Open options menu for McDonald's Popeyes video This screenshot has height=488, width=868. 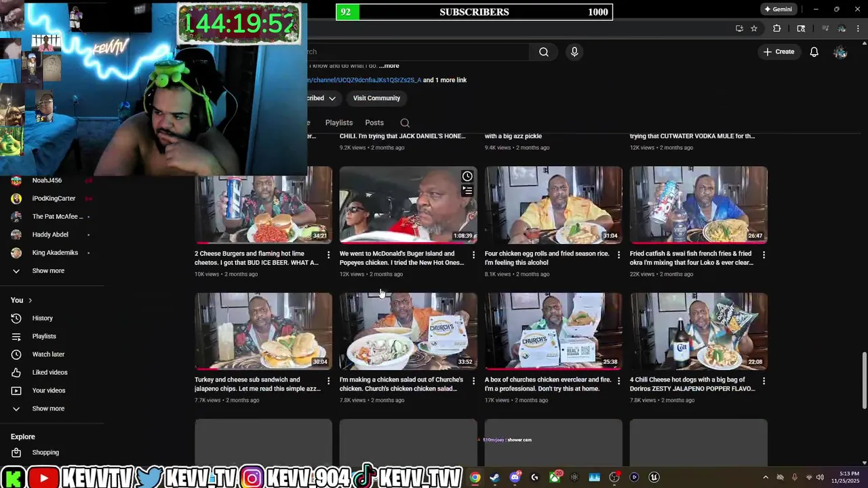click(473, 255)
